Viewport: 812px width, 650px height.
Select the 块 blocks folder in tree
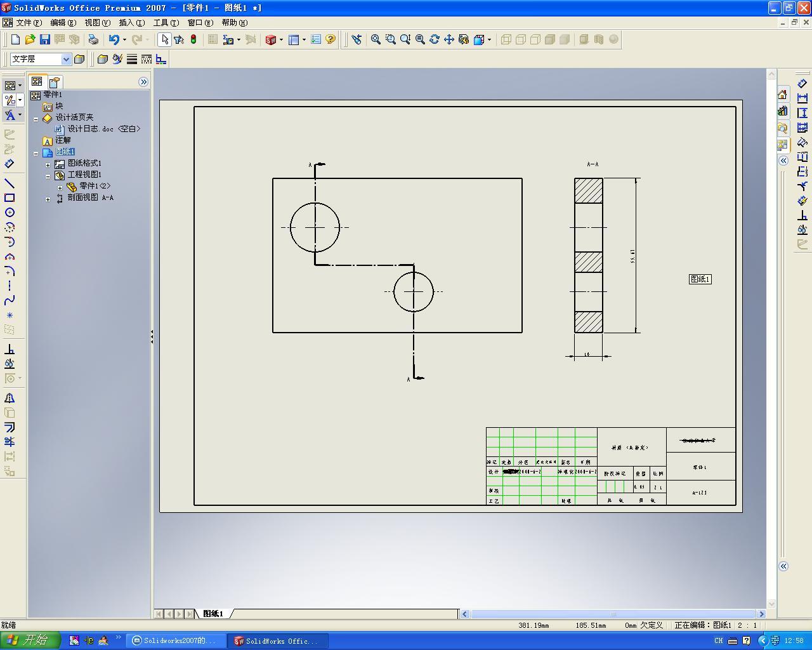coord(53,106)
